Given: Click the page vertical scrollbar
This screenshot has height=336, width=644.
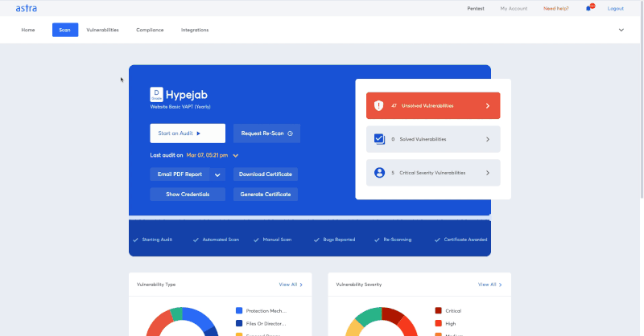Looking at the screenshot, I should 642,98.
